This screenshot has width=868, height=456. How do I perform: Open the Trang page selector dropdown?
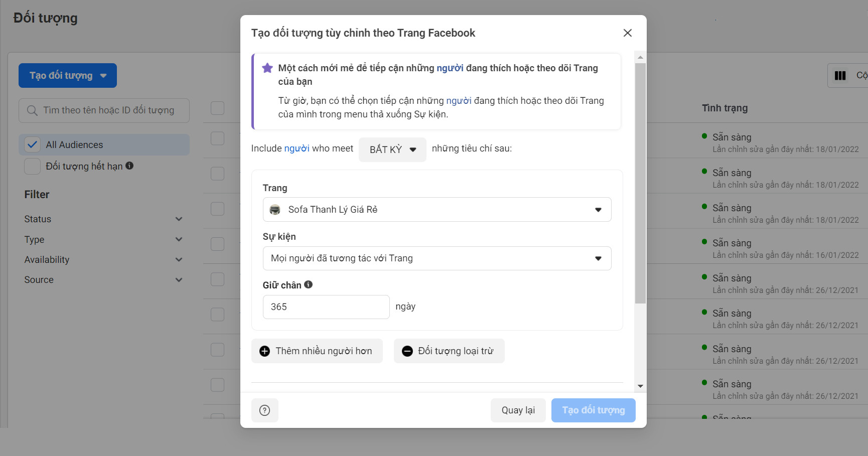coord(437,210)
